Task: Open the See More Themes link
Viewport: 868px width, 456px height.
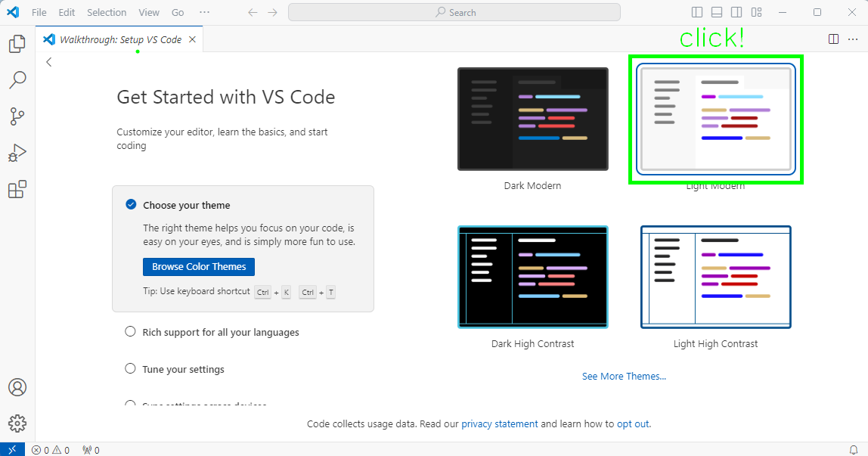Action: pyautogui.click(x=624, y=377)
